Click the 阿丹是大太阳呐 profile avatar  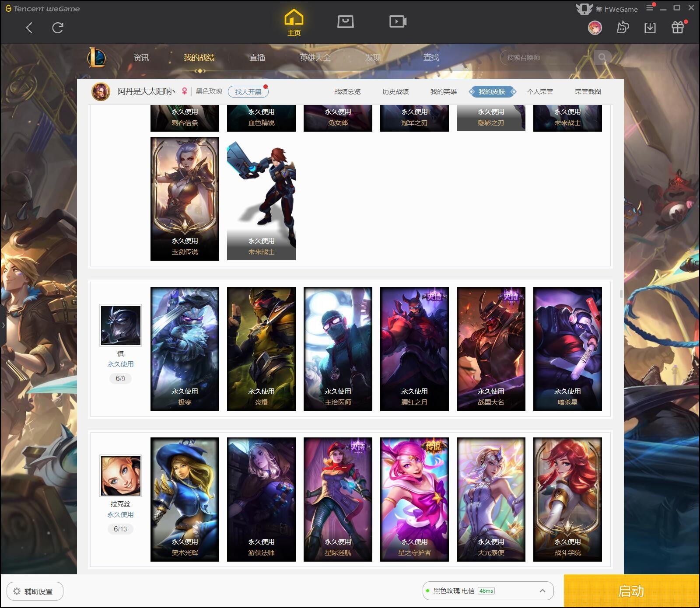101,91
